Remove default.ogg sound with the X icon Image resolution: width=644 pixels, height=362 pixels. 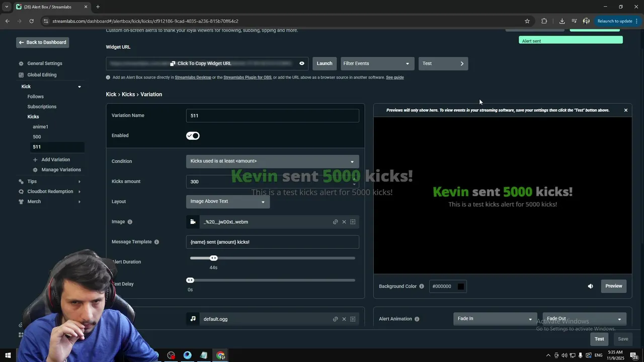coord(344,319)
